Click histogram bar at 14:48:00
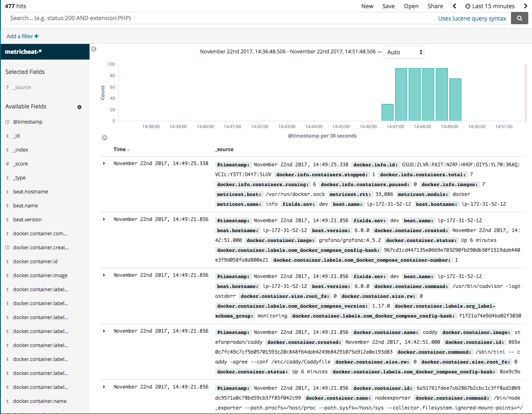Viewport: 532px width, 414px height. coord(428,94)
